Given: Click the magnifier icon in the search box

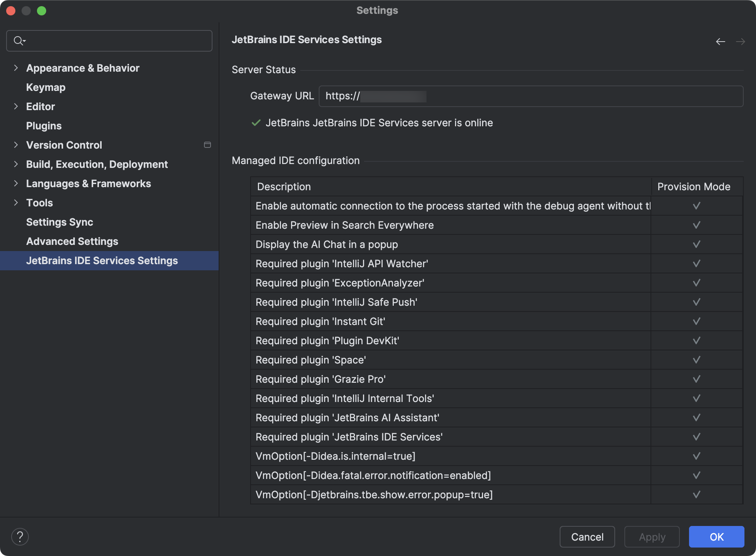Looking at the screenshot, I should 18,40.
